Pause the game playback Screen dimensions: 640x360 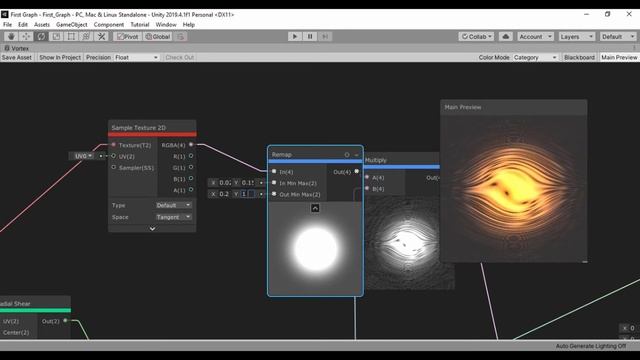[x=310, y=36]
